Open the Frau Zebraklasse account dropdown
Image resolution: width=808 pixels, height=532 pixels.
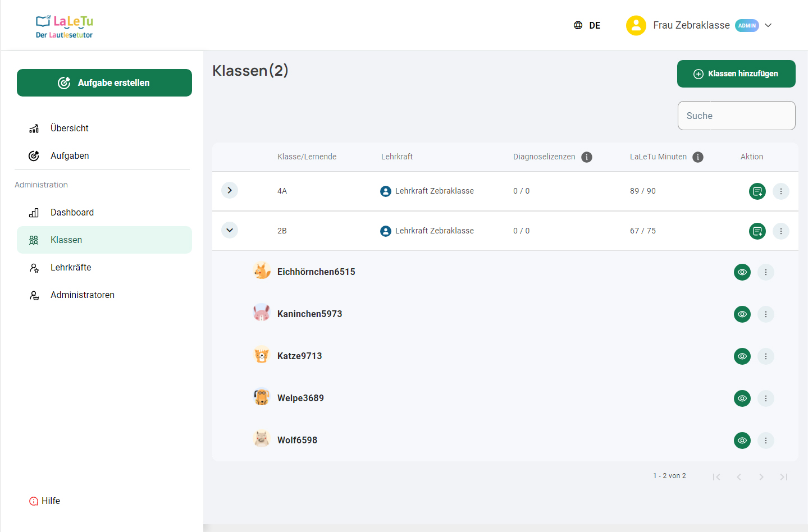[768, 25]
